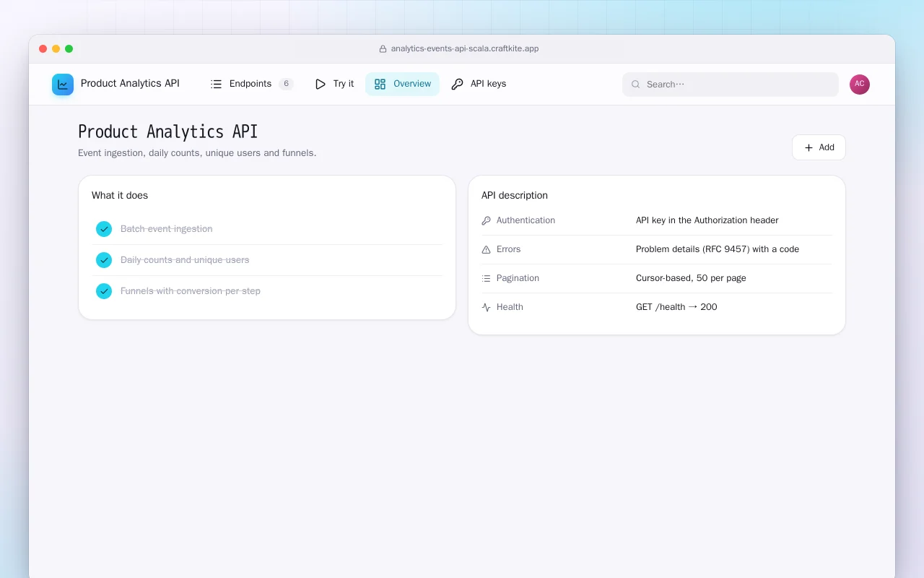Click the Product Analytics API logo icon
The width and height of the screenshot is (924, 578).
[63, 85]
